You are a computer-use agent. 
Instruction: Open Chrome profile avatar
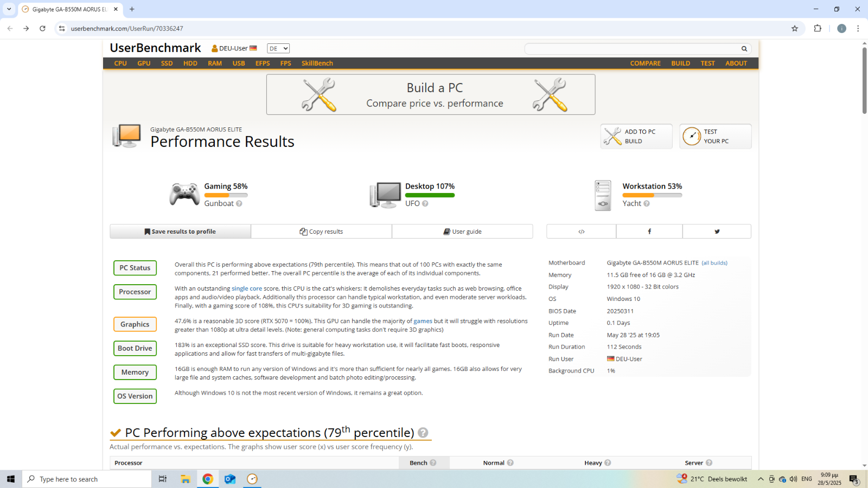pyautogui.click(x=841, y=29)
